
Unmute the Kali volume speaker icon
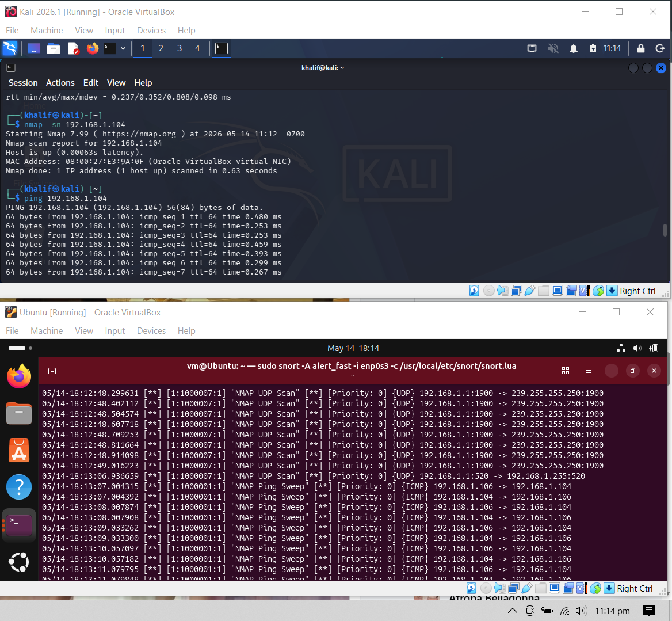point(553,48)
